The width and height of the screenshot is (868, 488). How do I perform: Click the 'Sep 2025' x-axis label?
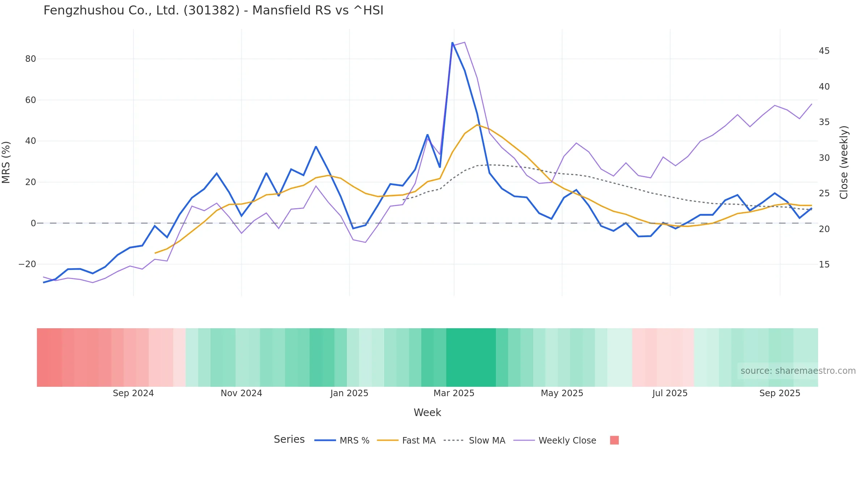point(780,393)
